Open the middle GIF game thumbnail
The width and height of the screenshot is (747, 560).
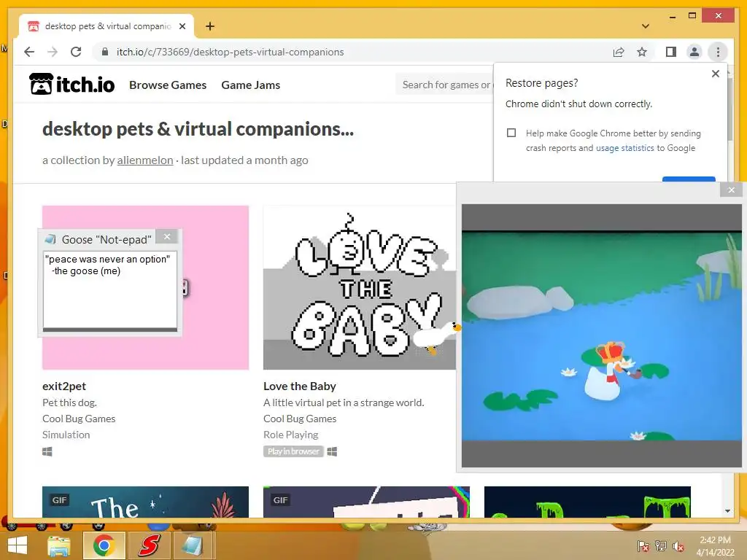(366, 502)
